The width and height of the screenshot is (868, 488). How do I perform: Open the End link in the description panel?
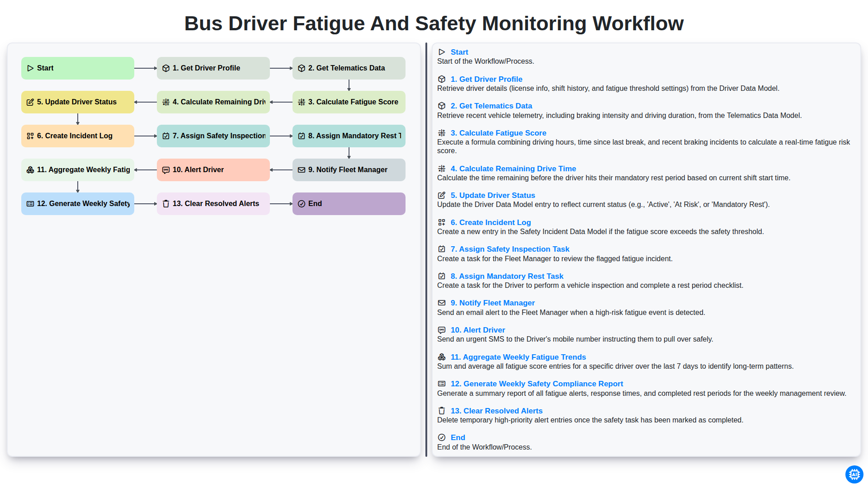458,437
